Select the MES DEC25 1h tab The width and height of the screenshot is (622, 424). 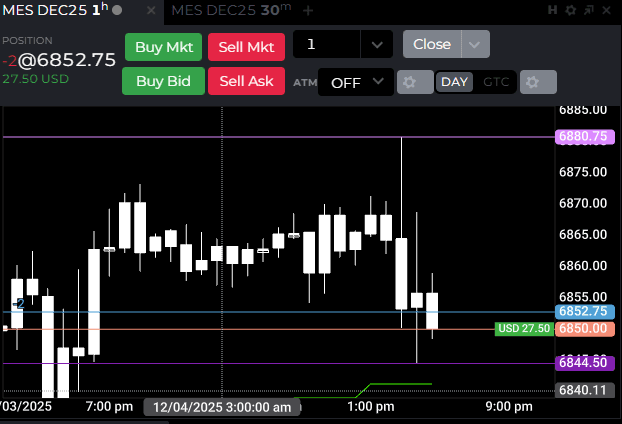(x=55, y=10)
